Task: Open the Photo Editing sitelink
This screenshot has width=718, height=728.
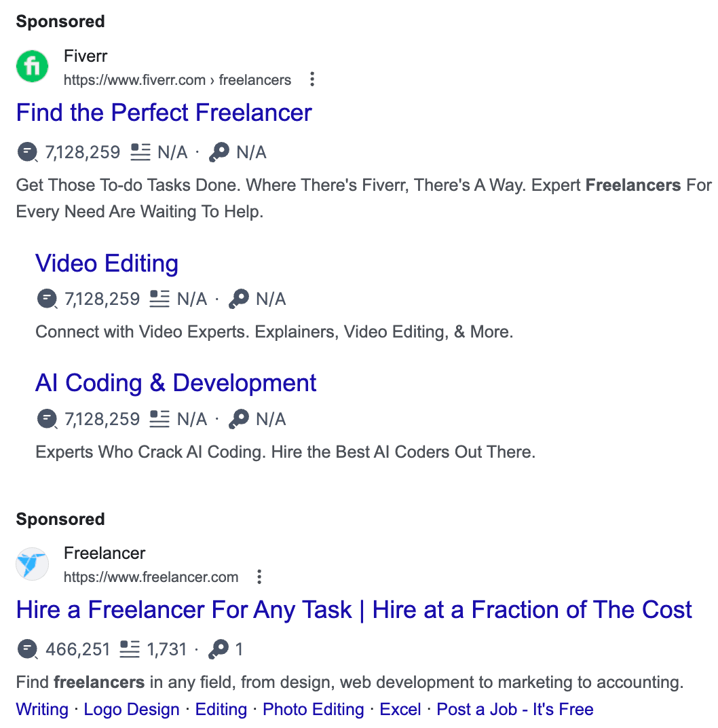Action: pos(313,709)
